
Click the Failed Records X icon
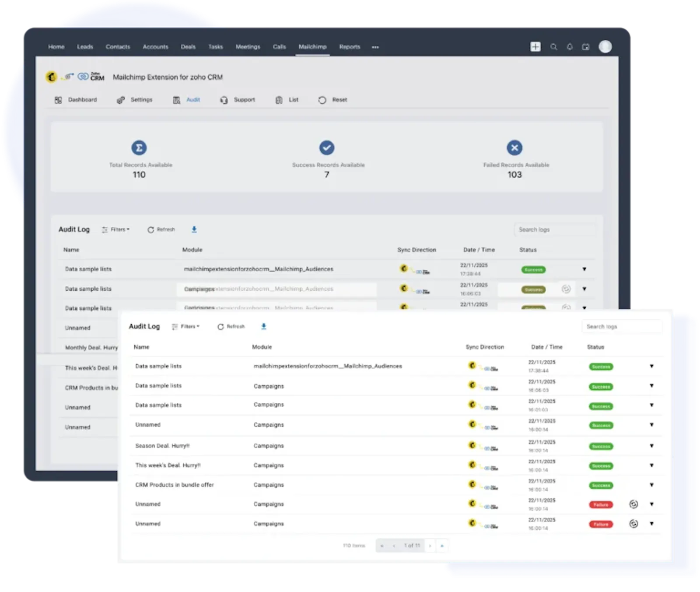tap(514, 148)
